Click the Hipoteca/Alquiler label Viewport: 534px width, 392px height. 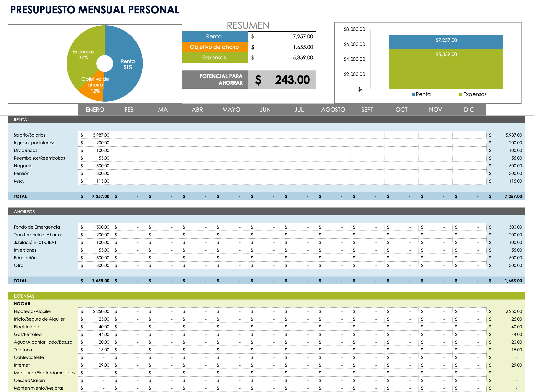[32, 311]
